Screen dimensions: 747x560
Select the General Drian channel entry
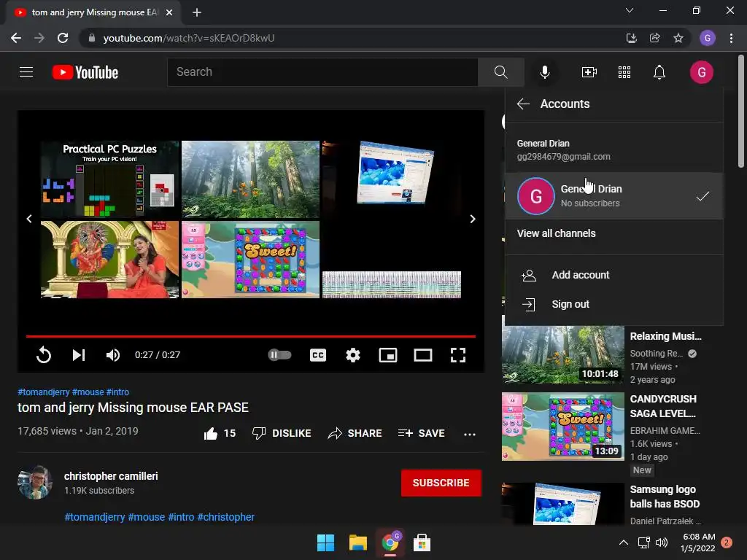click(614, 195)
